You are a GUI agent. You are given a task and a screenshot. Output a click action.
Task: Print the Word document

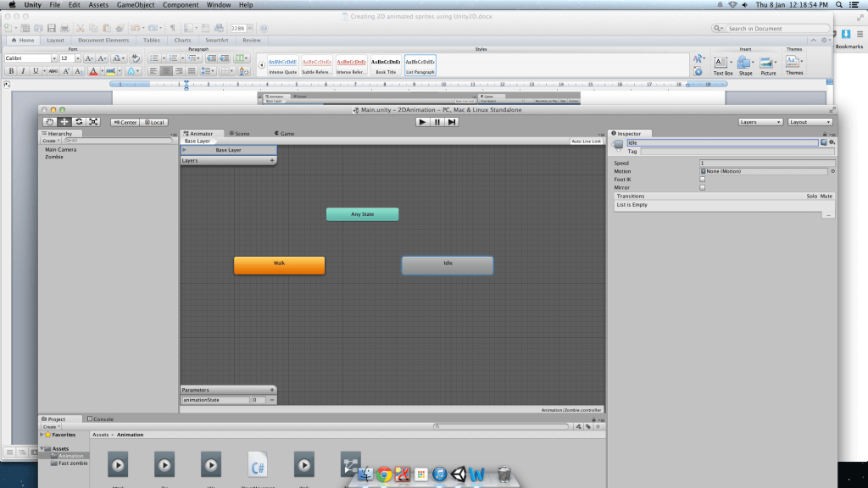[x=64, y=28]
